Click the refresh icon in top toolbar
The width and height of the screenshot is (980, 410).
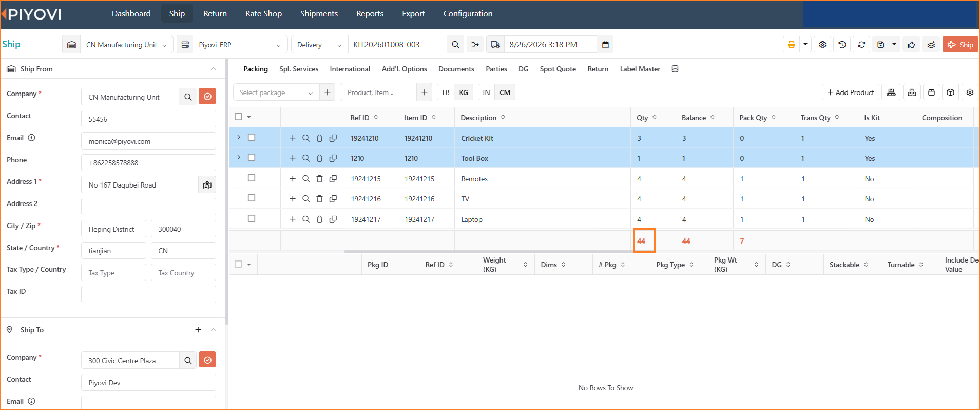point(861,45)
